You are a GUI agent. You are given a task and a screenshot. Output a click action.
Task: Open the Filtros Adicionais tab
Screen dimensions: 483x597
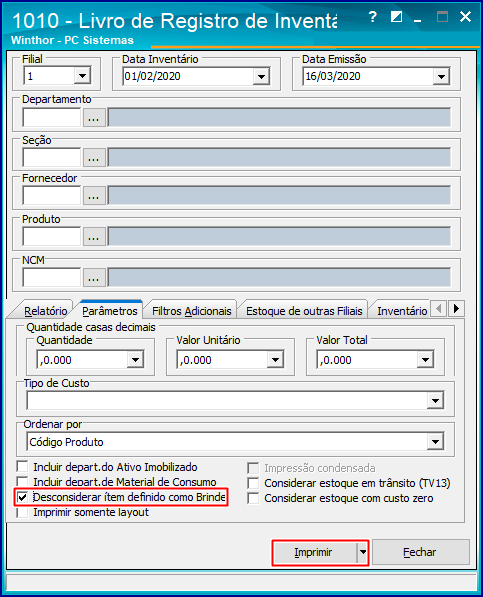point(191,311)
